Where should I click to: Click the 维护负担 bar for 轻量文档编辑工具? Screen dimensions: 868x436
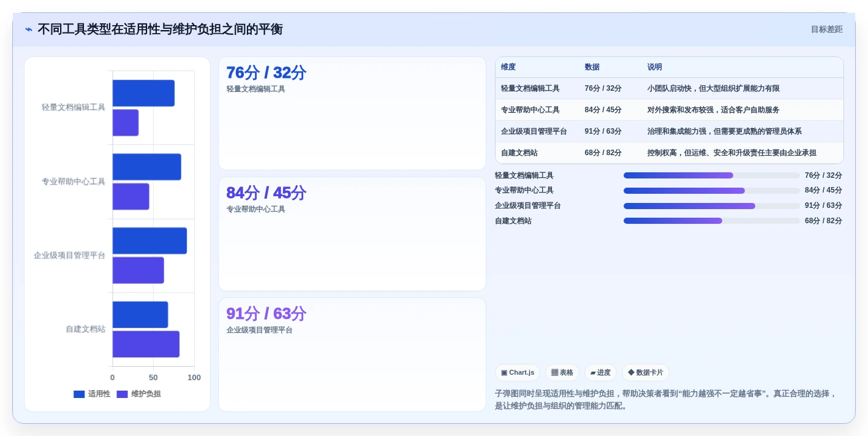click(126, 123)
